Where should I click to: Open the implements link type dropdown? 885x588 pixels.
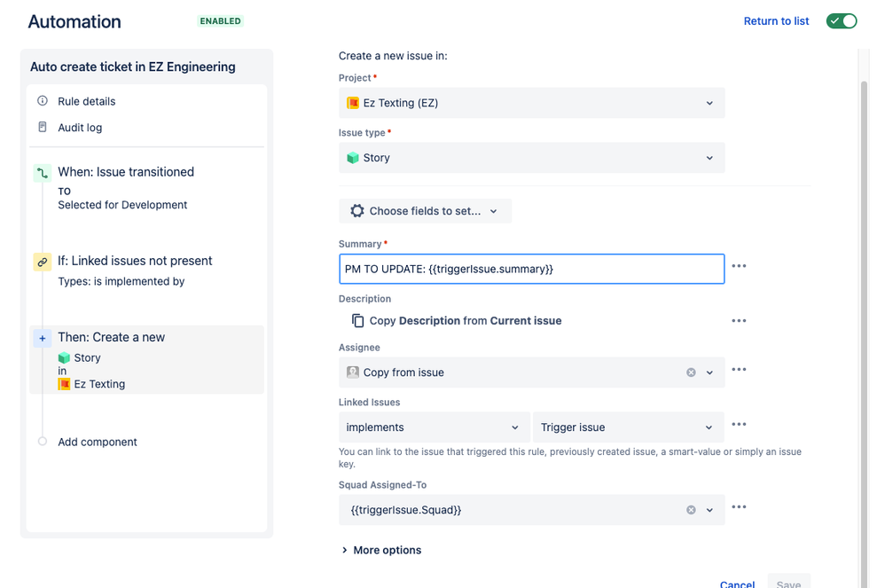434,427
